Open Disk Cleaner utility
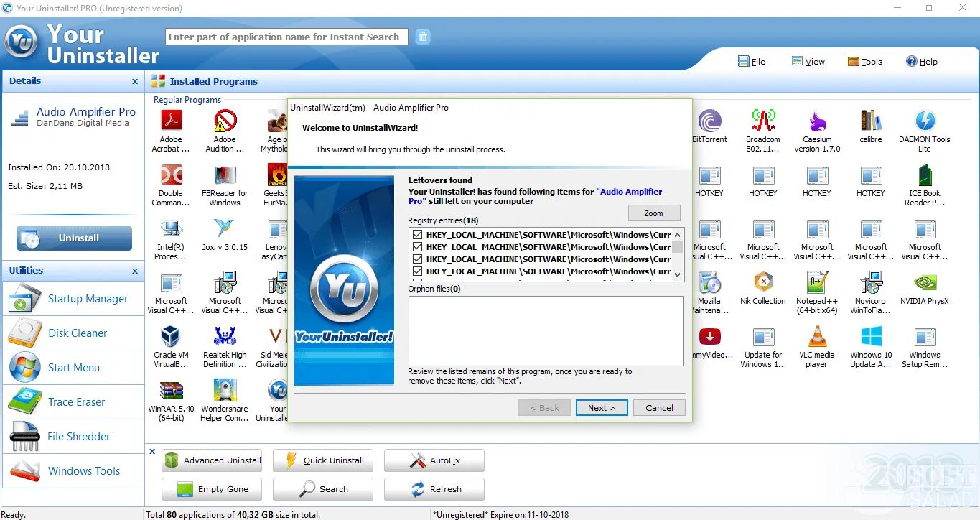Viewport: 980px width, 520px height. tap(73, 333)
